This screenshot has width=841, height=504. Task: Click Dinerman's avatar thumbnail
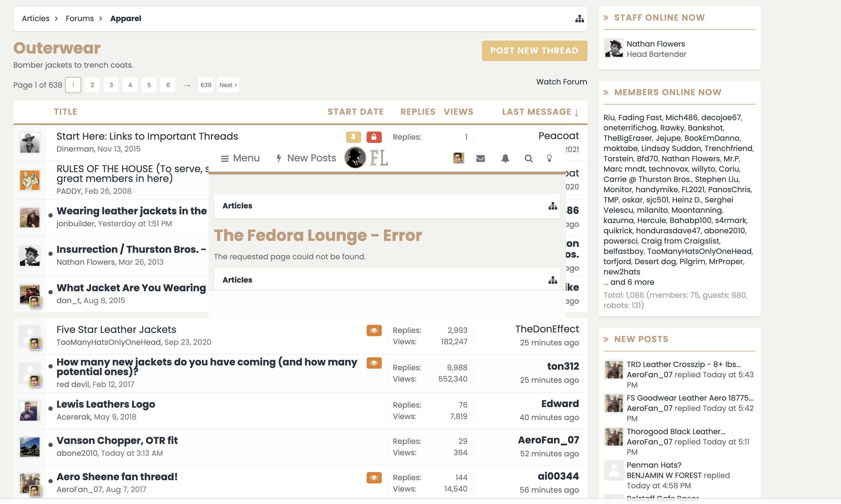tap(30, 143)
